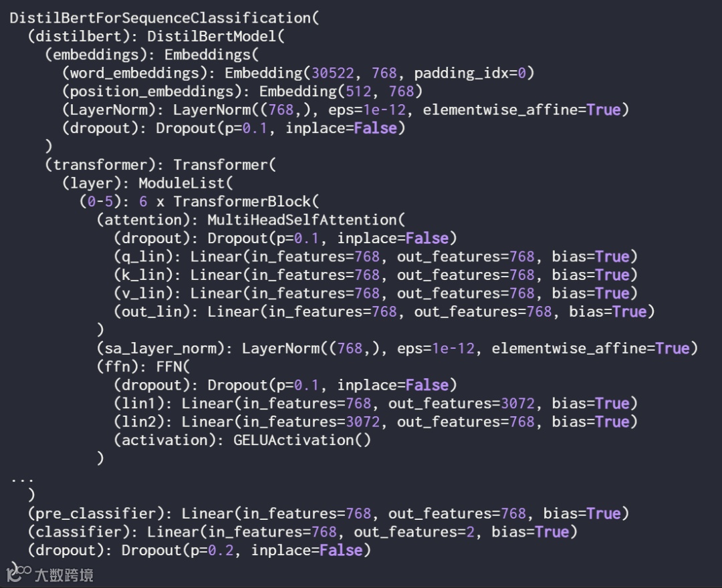Click the v_lin Linear layer line
The height and width of the screenshot is (588, 722).
coord(376,293)
